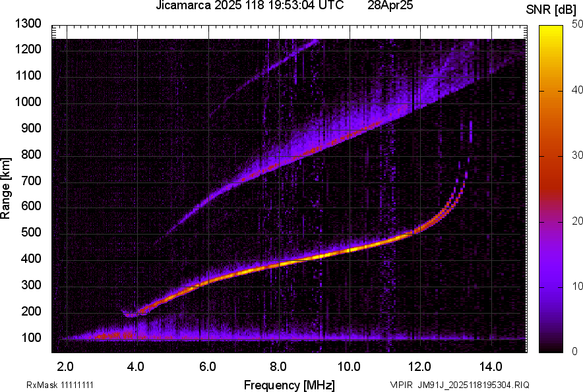
Task: Click the 'Range [km]' axis label
Action: tap(5, 188)
